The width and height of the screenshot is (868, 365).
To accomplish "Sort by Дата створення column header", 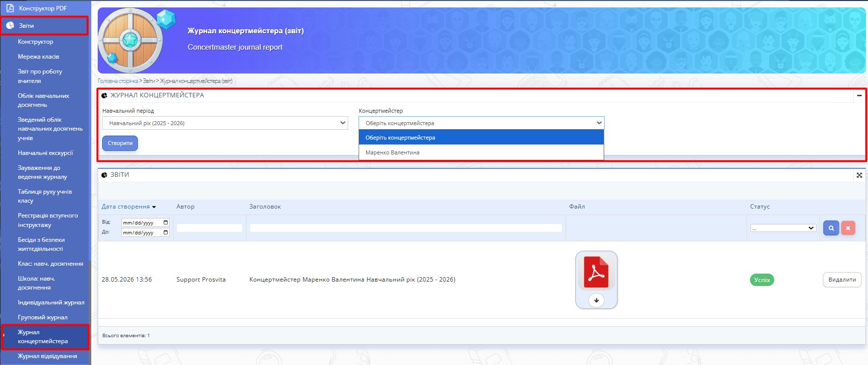I will pyautogui.click(x=125, y=207).
